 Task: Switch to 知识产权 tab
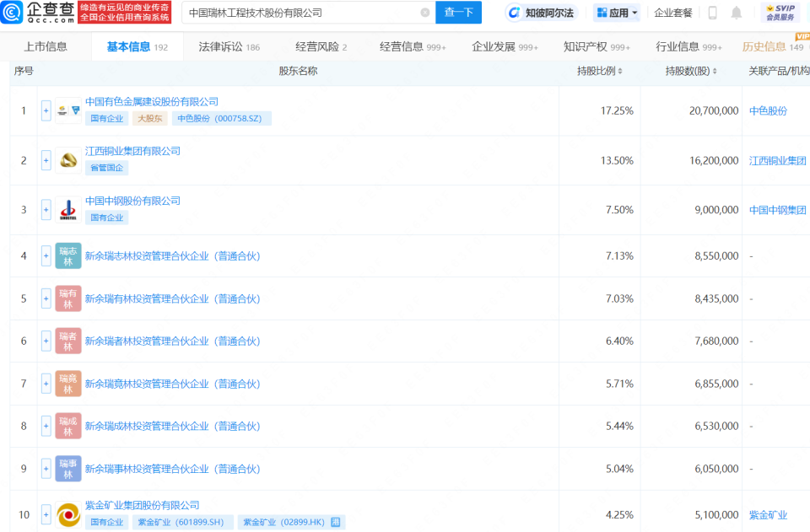tap(597, 47)
